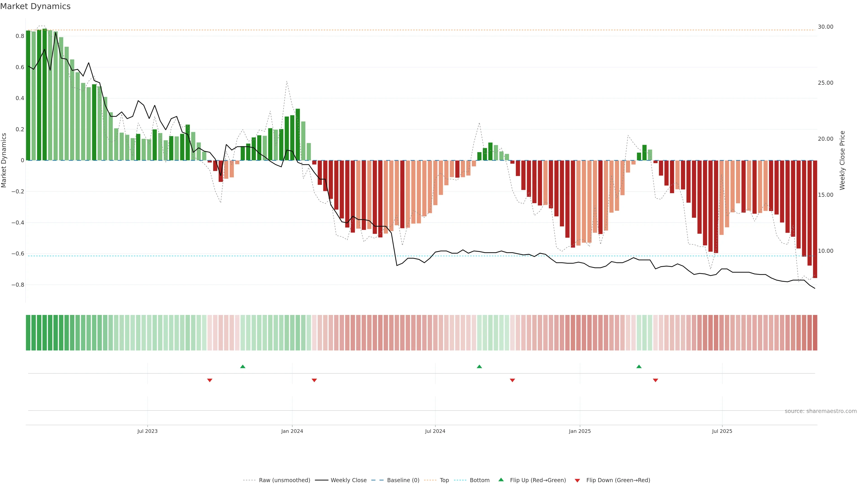Click the Jan 2025 x-axis label
Viewport: 868px width, 488px height.
580,431
